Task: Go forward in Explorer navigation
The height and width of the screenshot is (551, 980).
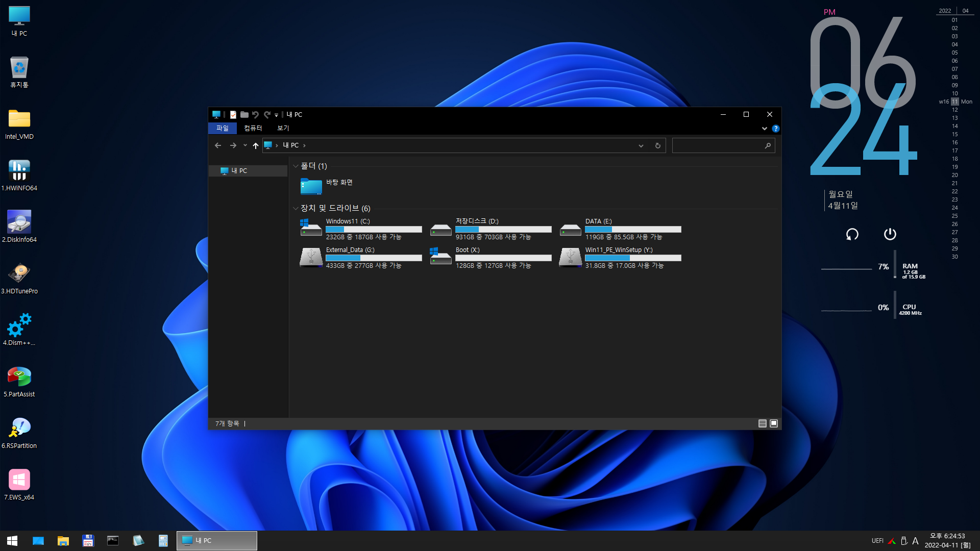Action: (x=233, y=145)
